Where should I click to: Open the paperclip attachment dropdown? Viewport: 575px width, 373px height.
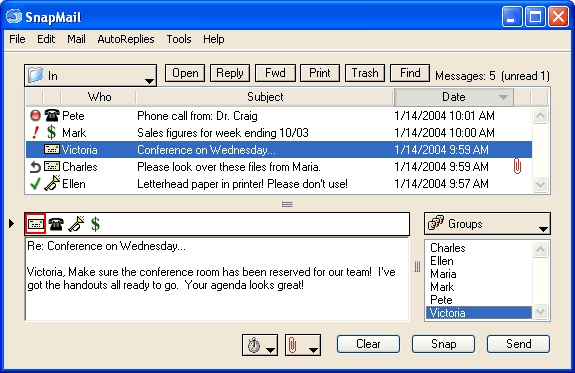pos(303,345)
